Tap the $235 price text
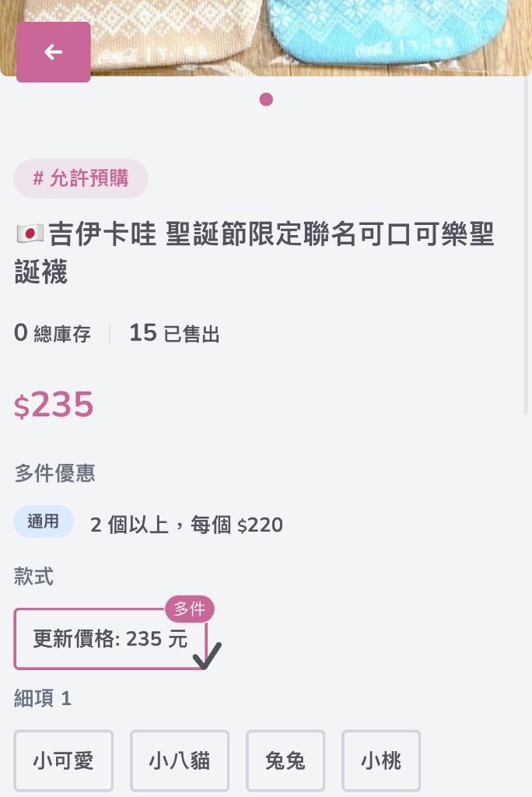The height and width of the screenshot is (797, 532). [54, 405]
